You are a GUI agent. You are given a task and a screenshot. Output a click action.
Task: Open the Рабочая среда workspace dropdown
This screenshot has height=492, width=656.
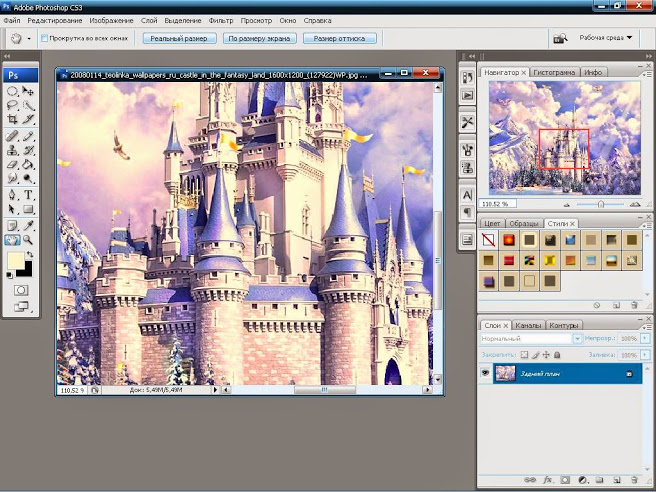(x=605, y=38)
